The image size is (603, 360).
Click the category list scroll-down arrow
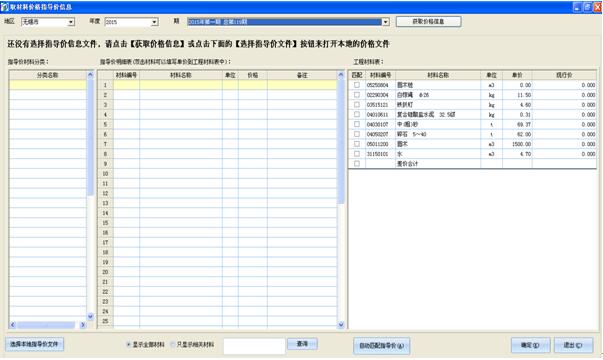click(x=90, y=317)
